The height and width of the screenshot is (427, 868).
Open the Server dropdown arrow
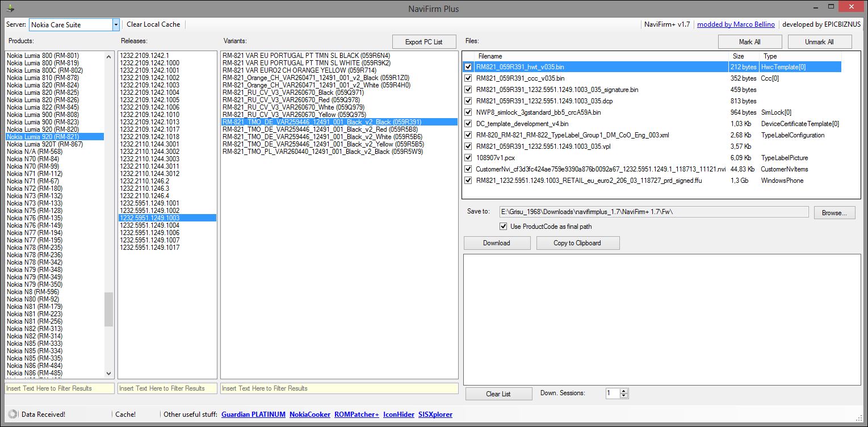click(x=116, y=24)
